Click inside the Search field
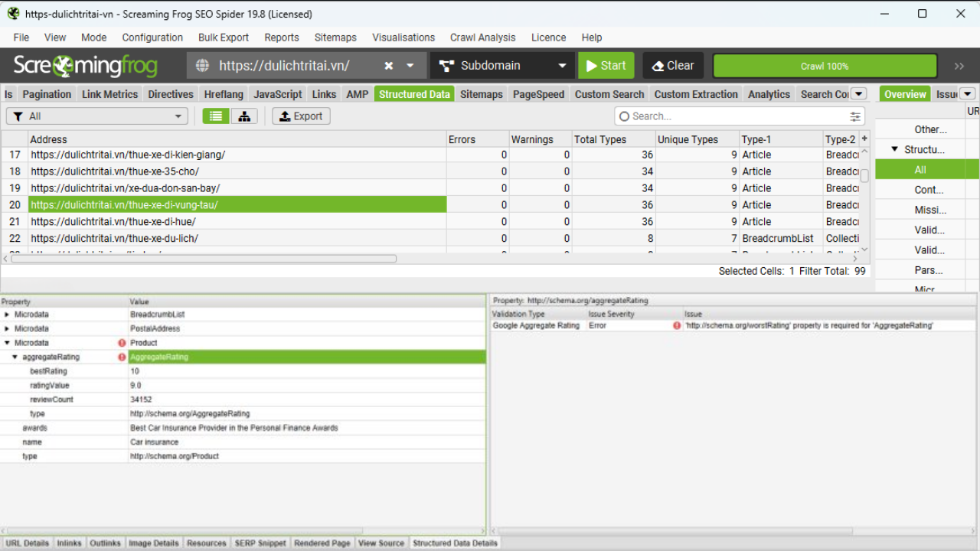 coord(727,116)
